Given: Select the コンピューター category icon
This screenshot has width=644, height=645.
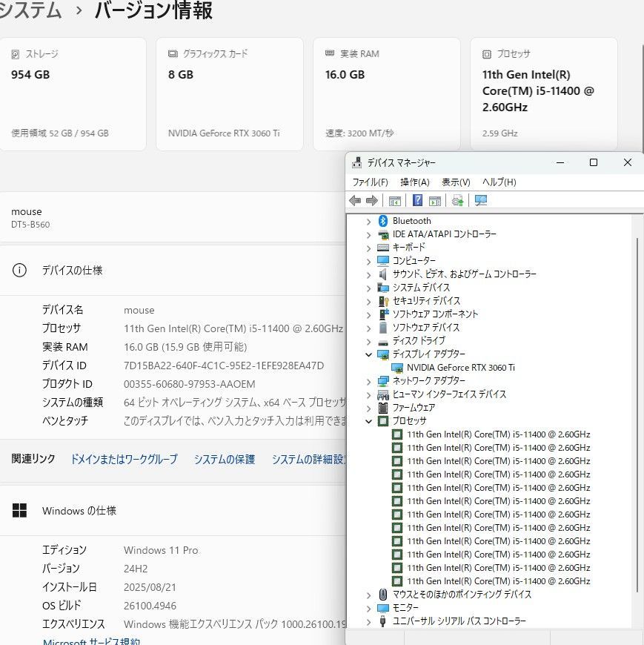Looking at the screenshot, I should (383, 260).
